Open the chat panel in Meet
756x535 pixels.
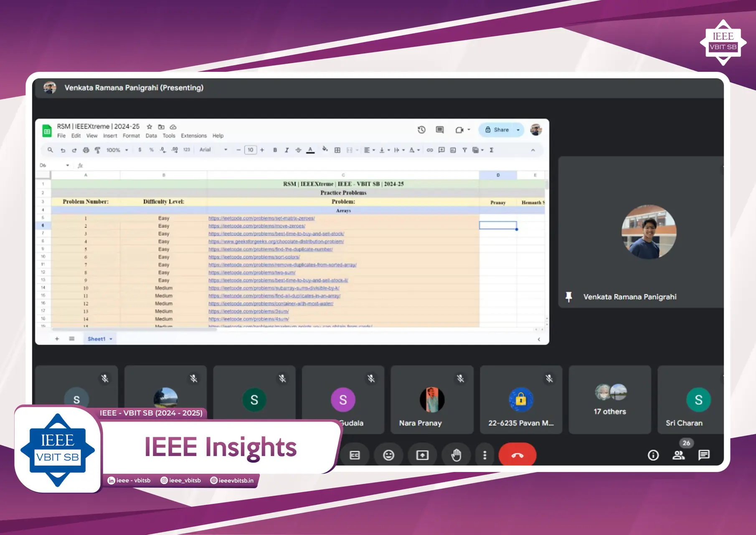(x=704, y=455)
